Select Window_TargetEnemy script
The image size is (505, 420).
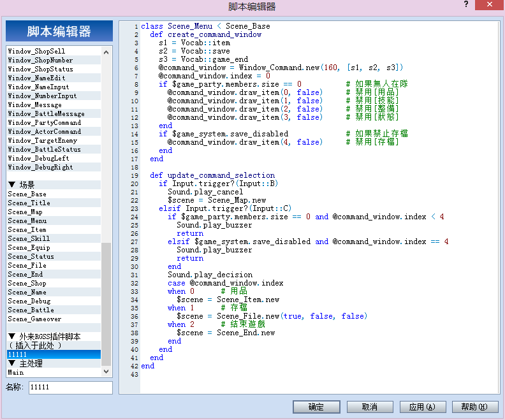[x=54, y=141]
